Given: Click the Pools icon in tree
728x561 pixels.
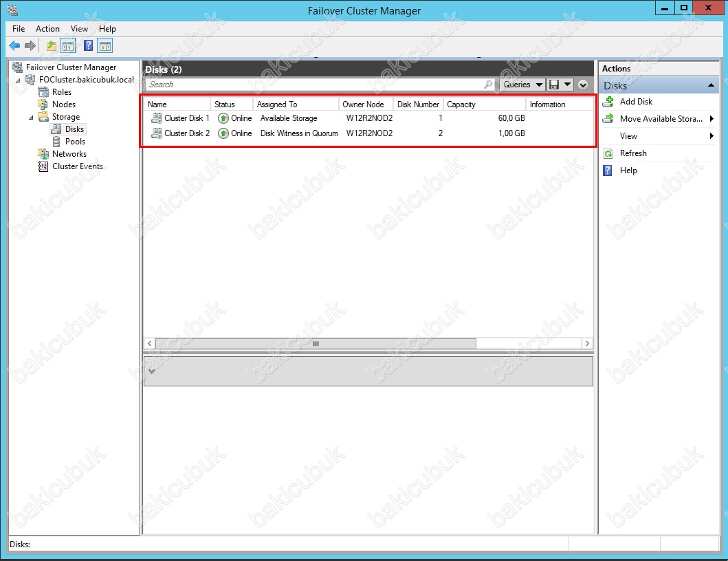Looking at the screenshot, I should pyautogui.click(x=56, y=141).
